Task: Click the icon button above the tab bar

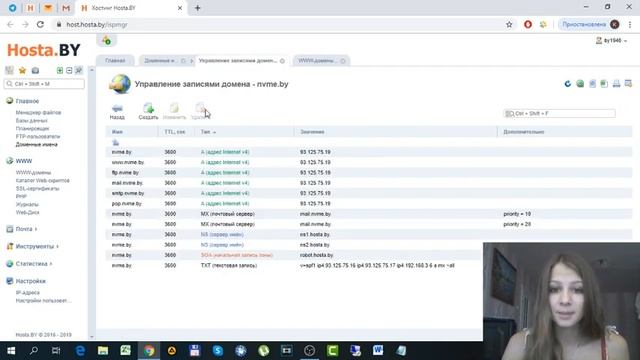Action: [107, 40]
